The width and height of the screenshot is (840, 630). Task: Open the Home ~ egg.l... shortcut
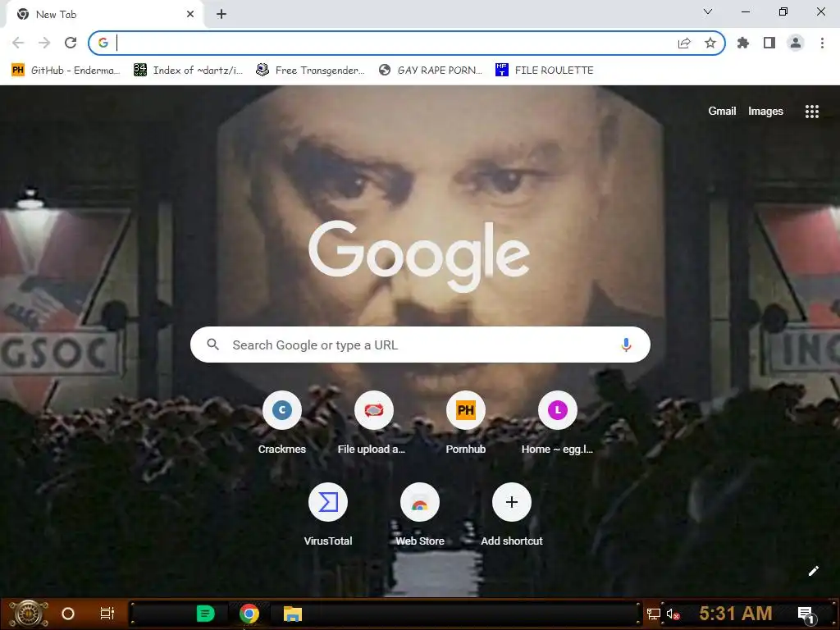pos(557,423)
